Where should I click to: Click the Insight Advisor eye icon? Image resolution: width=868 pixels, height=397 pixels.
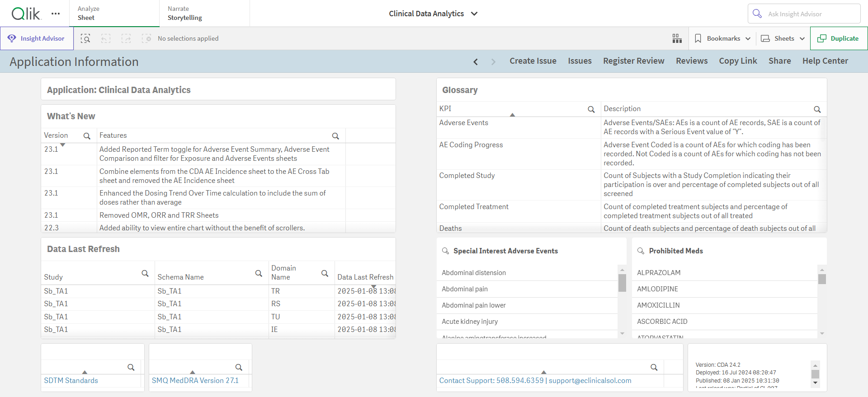(x=12, y=38)
